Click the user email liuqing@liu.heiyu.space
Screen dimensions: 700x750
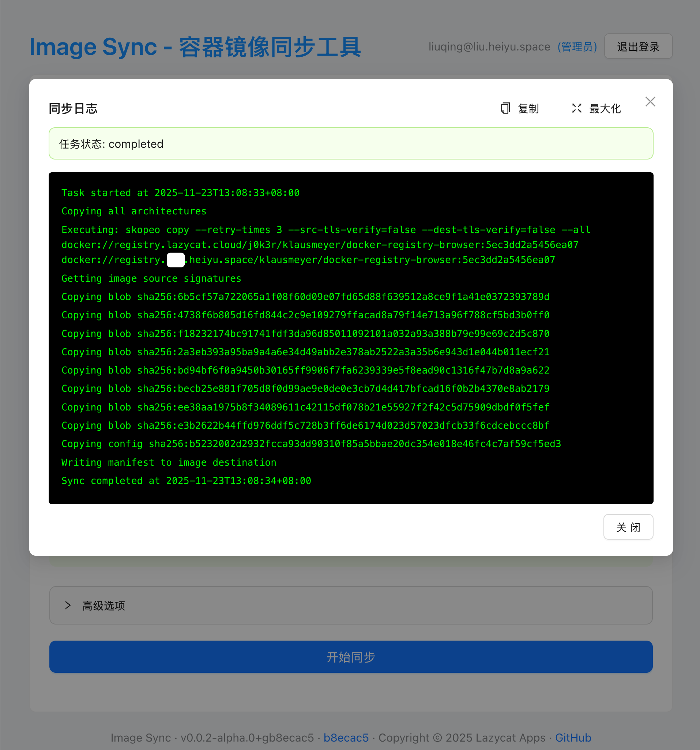click(x=489, y=46)
